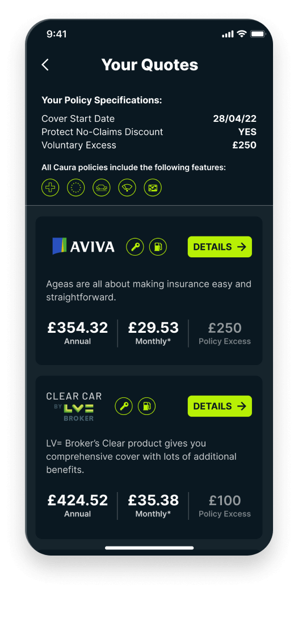Image resolution: width=298 pixels, height=644 pixels.
Task: Tap the key icon on the Aviva quote
Action: (135, 247)
